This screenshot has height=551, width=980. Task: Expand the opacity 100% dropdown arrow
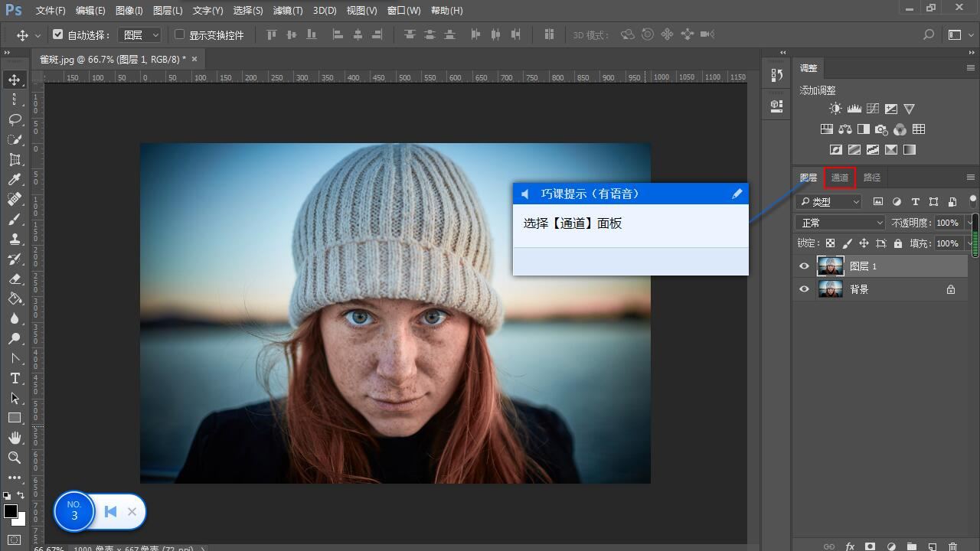pyautogui.click(x=968, y=223)
